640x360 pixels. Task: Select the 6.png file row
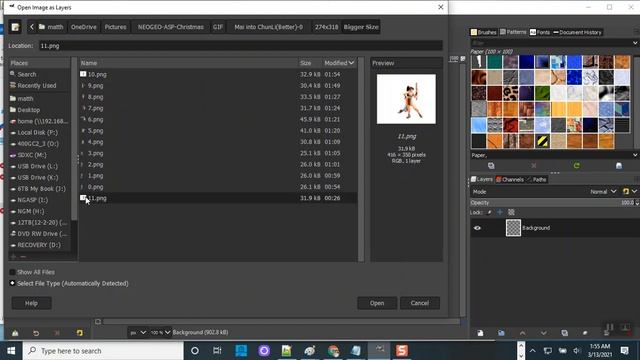218,120
